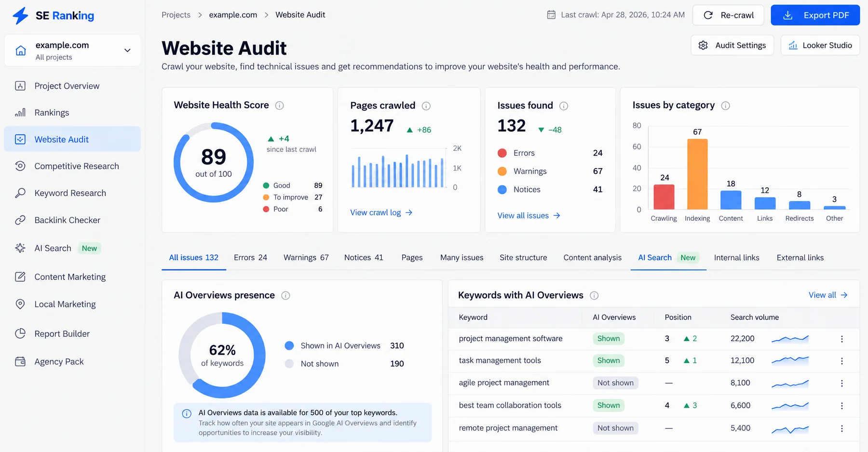This screenshot has width=868, height=452.
Task: Open Audit Settings
Action: pyautogui.click(x=732, y=45)
